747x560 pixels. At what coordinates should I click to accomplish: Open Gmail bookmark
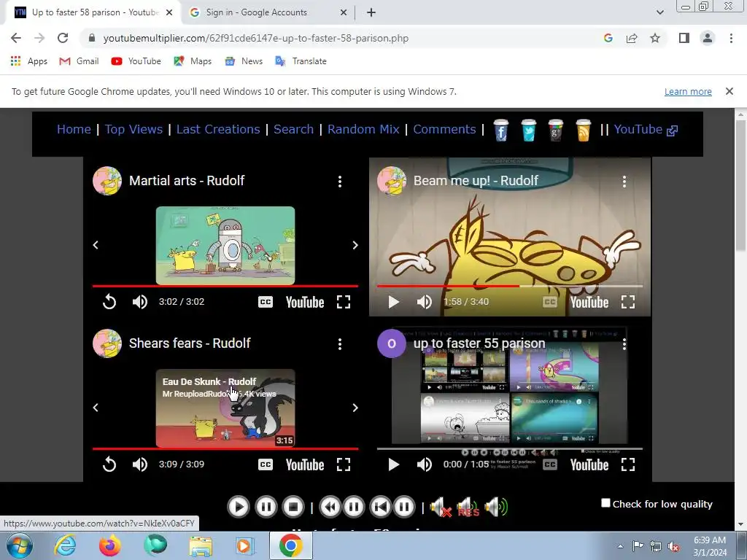pos(79,61)
